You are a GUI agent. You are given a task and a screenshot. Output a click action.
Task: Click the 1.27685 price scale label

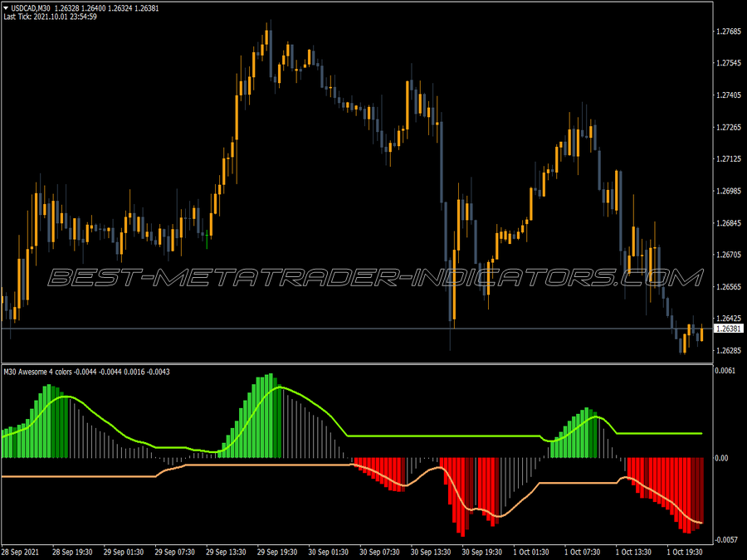(729, 32)
